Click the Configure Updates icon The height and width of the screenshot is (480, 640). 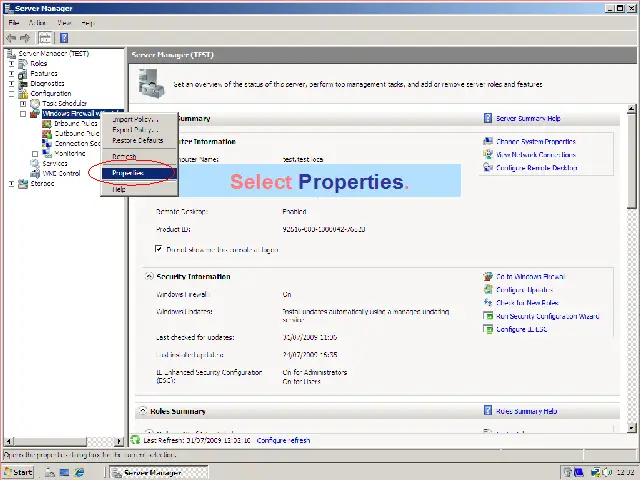488,289
